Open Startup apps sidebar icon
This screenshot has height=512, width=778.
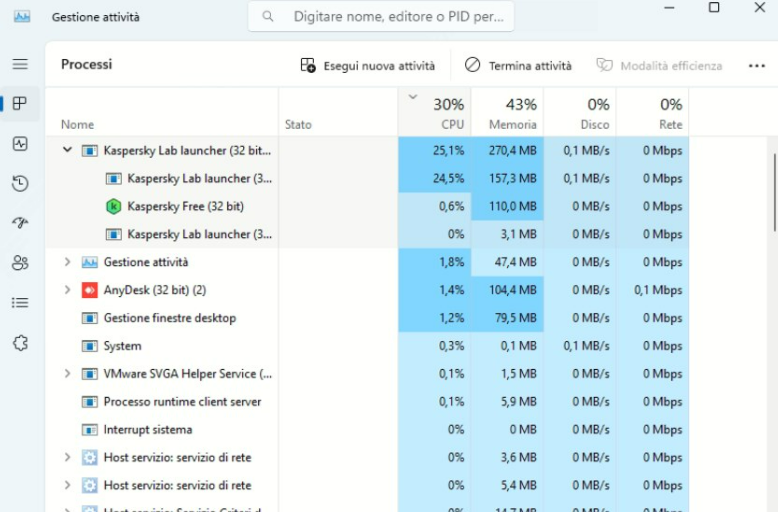(x=20, y=223)
